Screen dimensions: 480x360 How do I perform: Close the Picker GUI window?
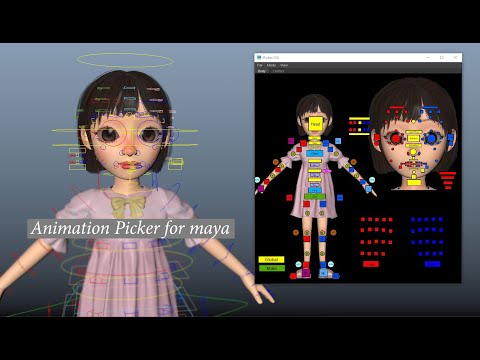[x=455, y=58]
